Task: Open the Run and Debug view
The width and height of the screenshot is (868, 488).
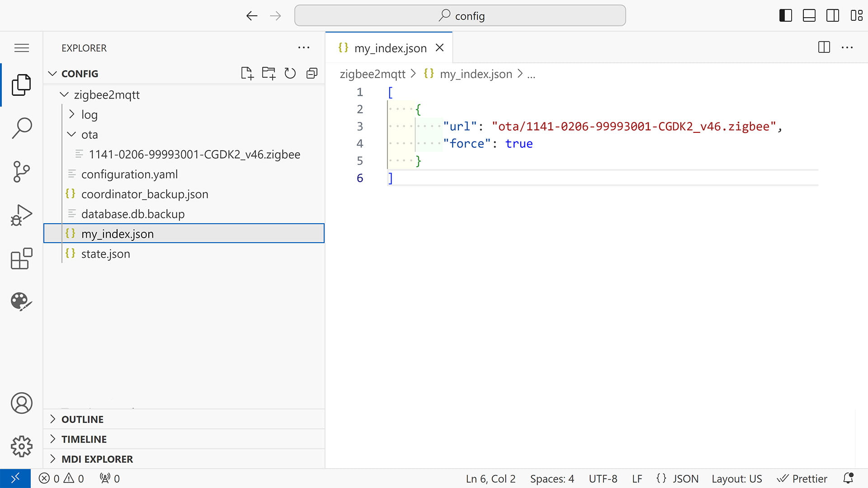Action: point(21,215)
